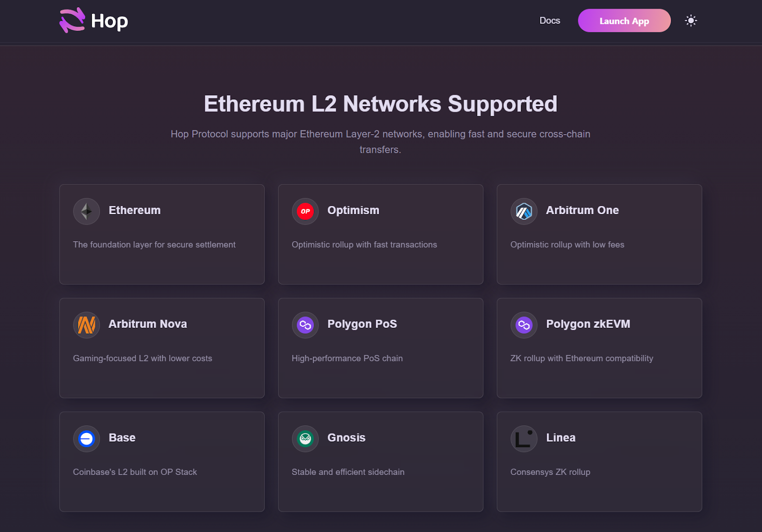The height and width of the screenshot is (532, 762).
Task: Select the Polygon zkEVM card
Action: tap(599, 348)
